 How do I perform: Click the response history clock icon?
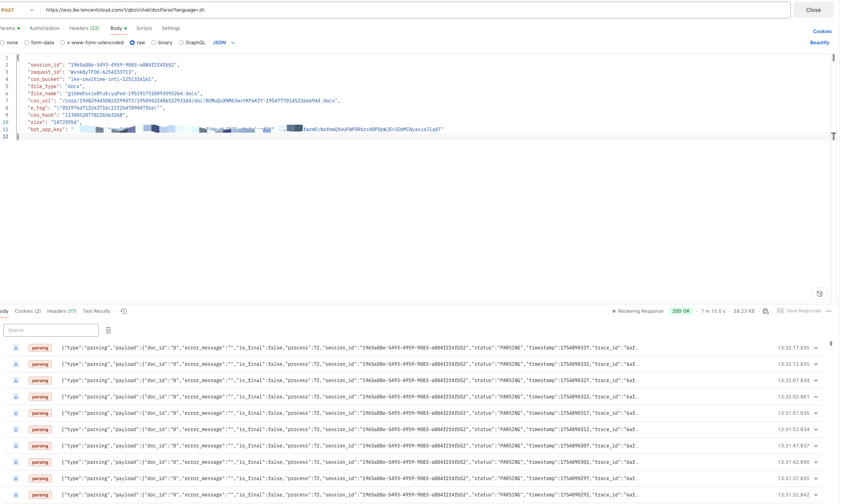(x=124, y=311)
